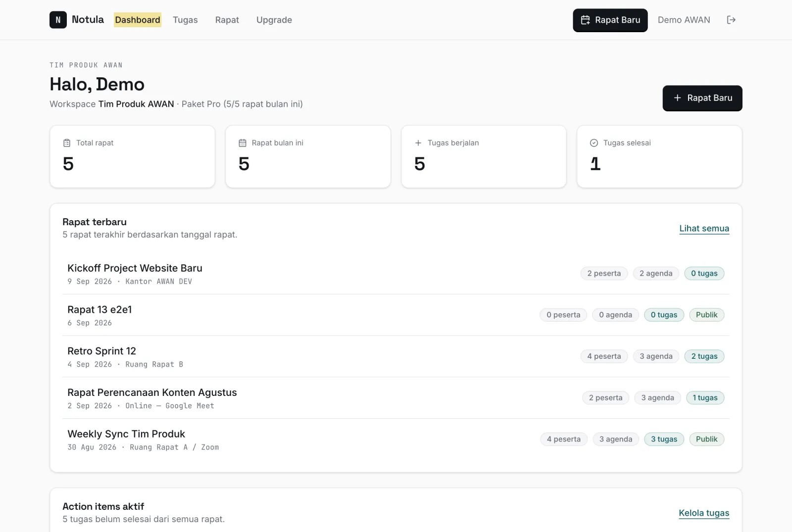792x532 pixels.
Task: Click Action items aktif heading
Action: pyautogui.click(x=103, y=507)
